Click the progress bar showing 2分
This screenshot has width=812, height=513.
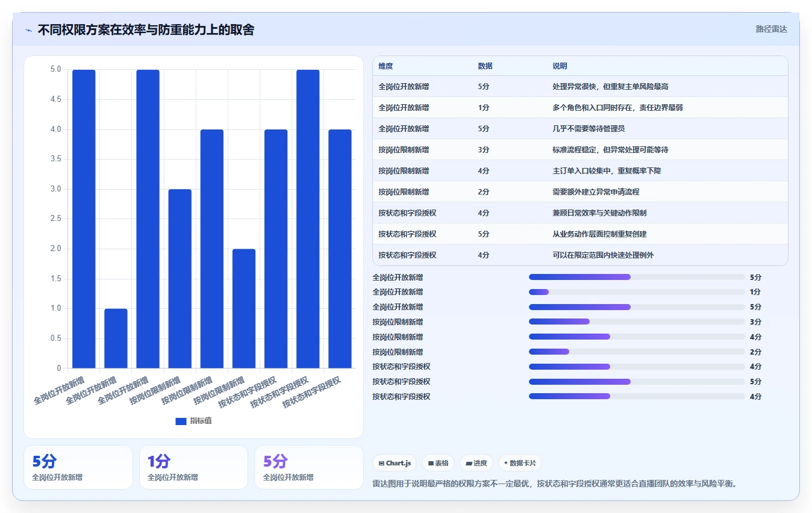point(637,352)
